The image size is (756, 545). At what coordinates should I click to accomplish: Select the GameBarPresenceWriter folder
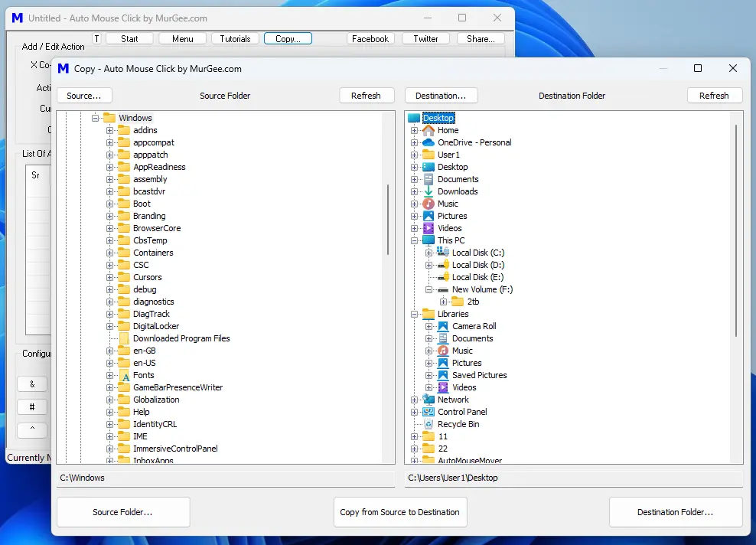tap(178, 387)
